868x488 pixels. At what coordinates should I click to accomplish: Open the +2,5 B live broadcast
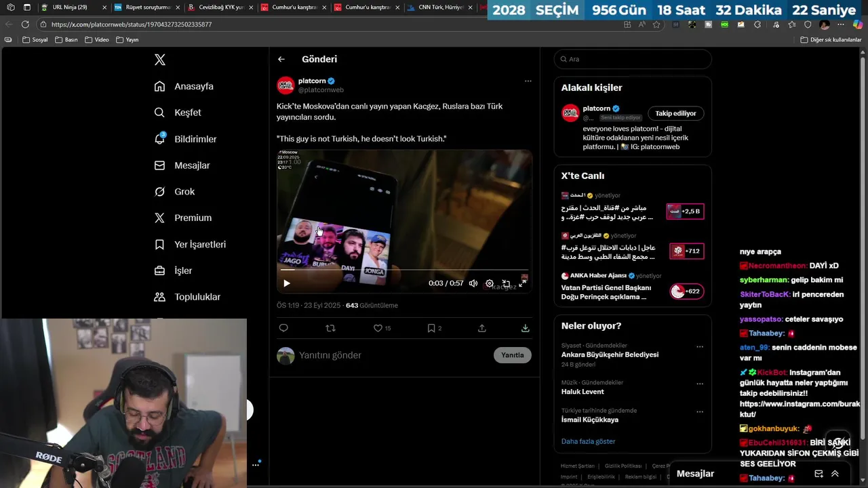(x=685, y=211)
